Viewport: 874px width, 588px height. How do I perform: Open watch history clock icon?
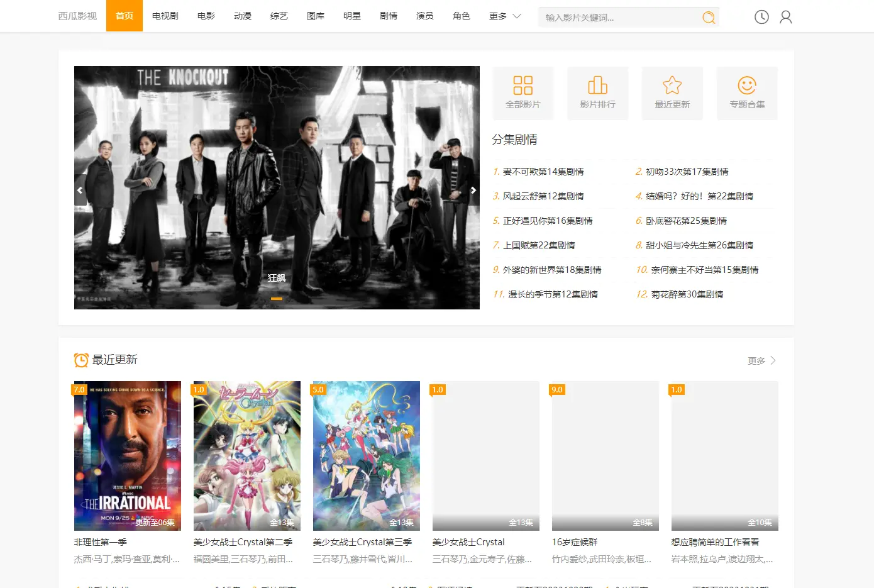pyautogui.click(x=761, y=17)
